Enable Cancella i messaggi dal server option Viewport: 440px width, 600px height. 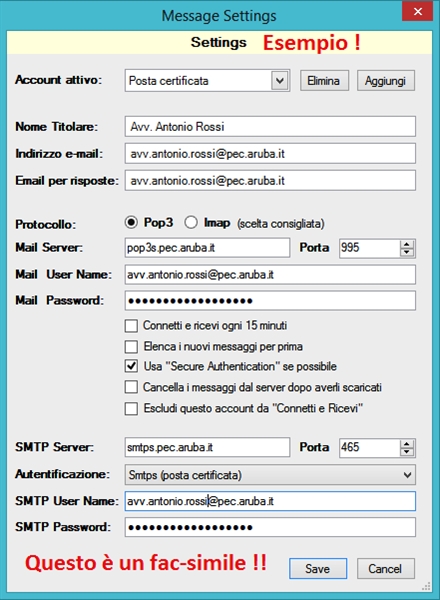coord(131,387)
